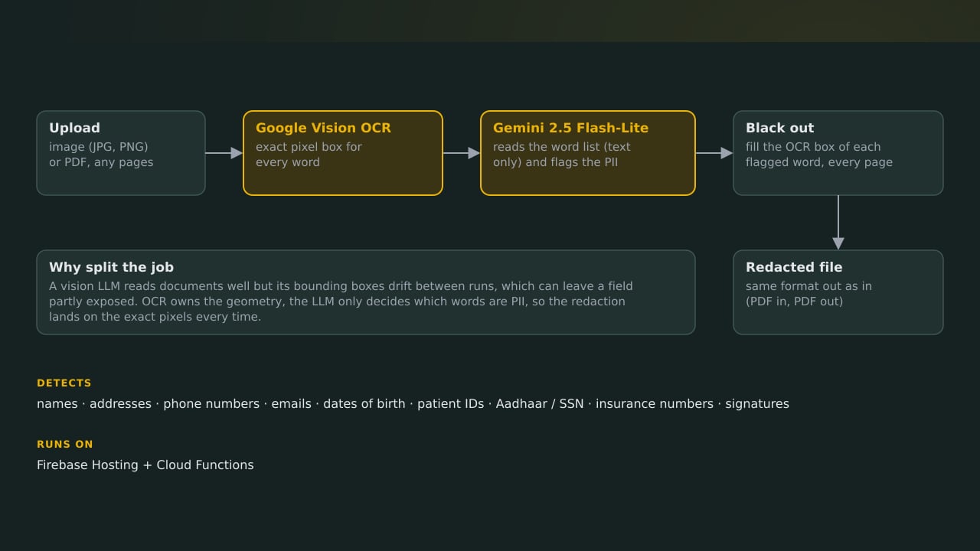Click the "or PDF, any pages" line

(x=101, y=162)
